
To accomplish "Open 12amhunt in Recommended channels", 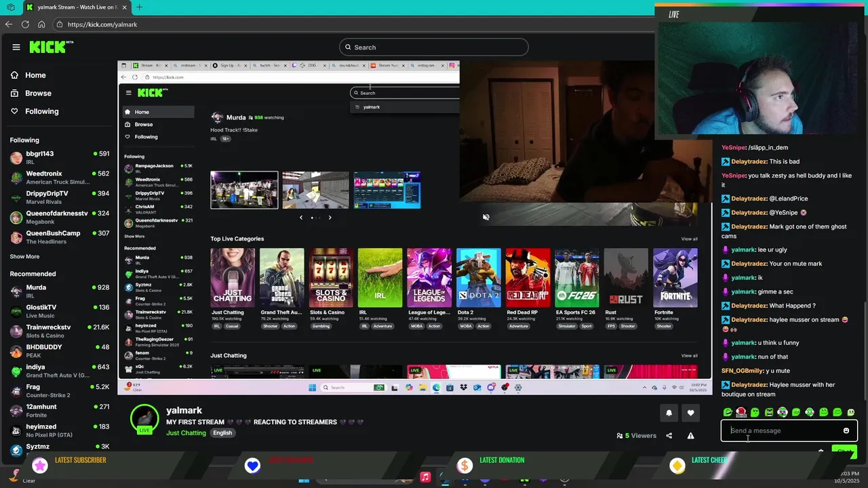I will (60, 411).
